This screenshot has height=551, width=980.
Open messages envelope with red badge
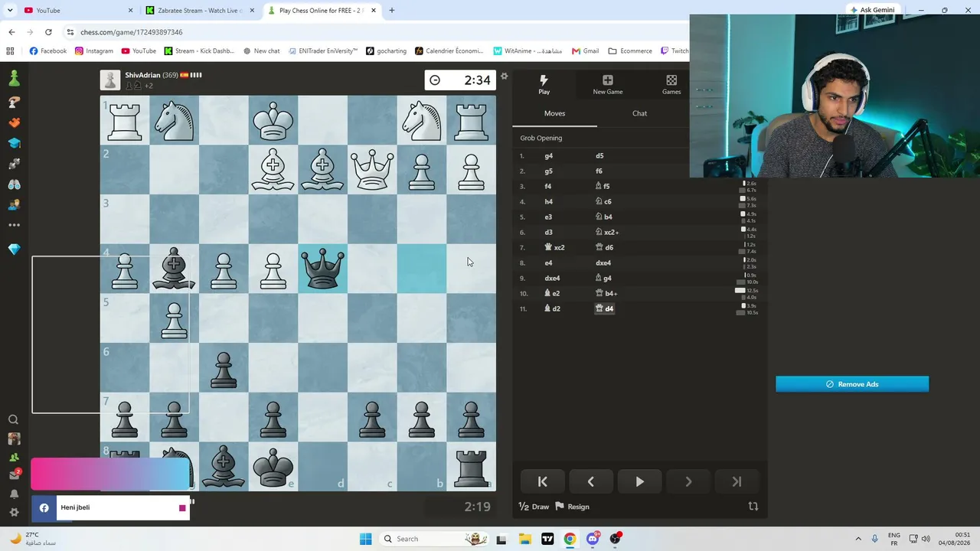click(x=14, y=474)
